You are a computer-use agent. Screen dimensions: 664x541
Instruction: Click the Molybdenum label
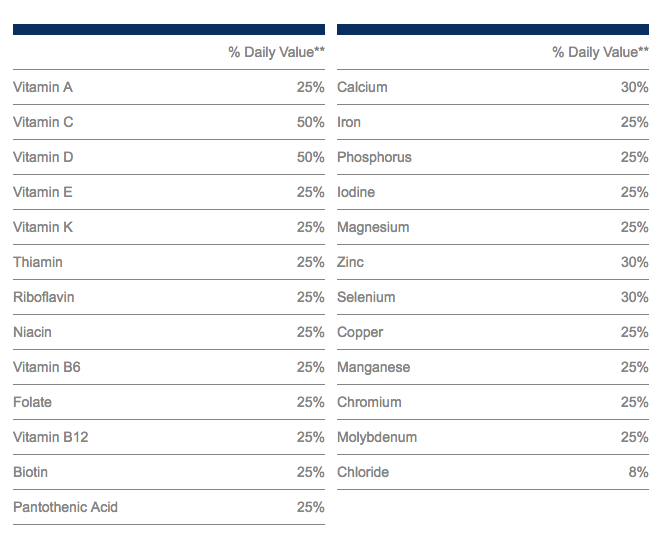[377, 437]
